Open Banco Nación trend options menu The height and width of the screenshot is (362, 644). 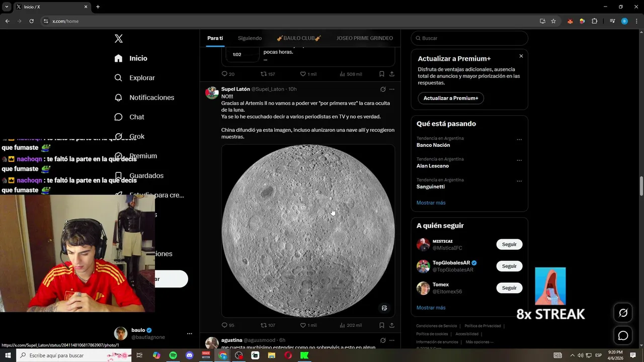[519, 140]
